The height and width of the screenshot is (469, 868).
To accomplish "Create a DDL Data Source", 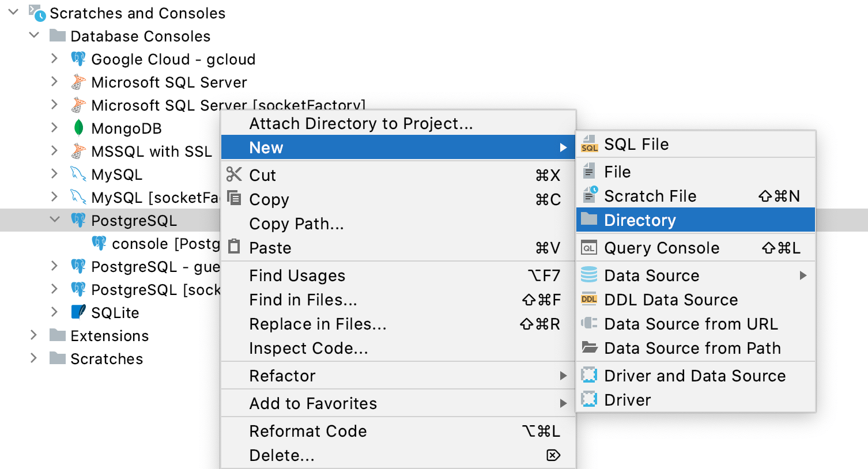I will 670,300.
